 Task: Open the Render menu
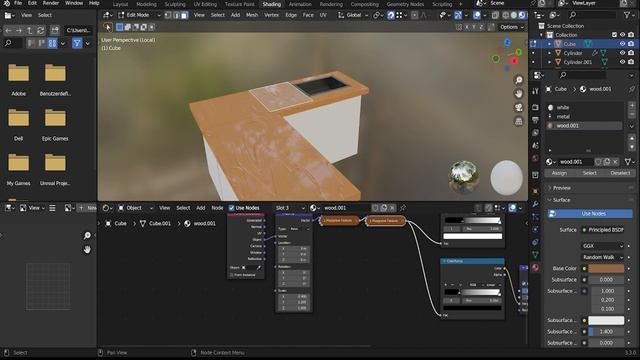[51, 3]
